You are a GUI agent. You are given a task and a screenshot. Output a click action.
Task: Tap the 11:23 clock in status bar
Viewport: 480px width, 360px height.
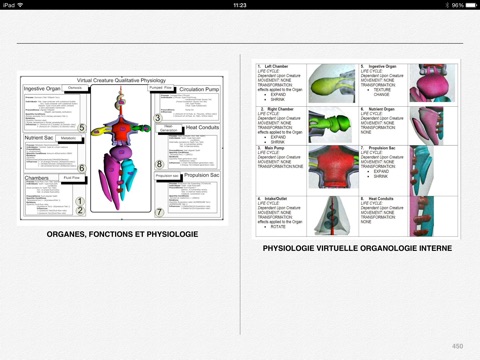240,5
